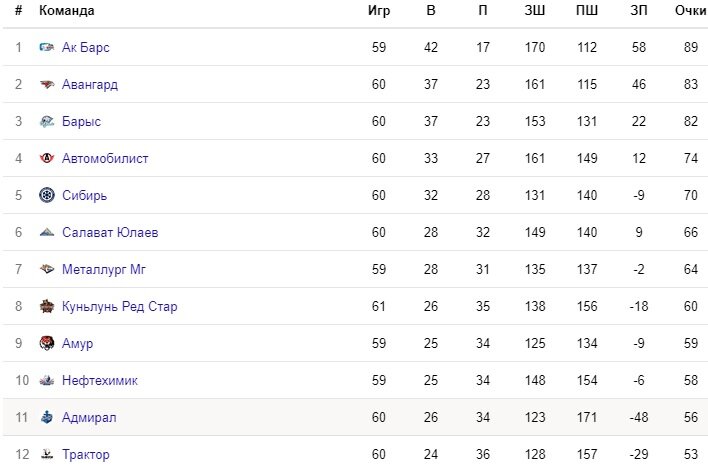The height and width of the screenshot is (469, 708).
Task: Click the ЗШ column header
Action: pyautogui.click(x=535, y=10)
